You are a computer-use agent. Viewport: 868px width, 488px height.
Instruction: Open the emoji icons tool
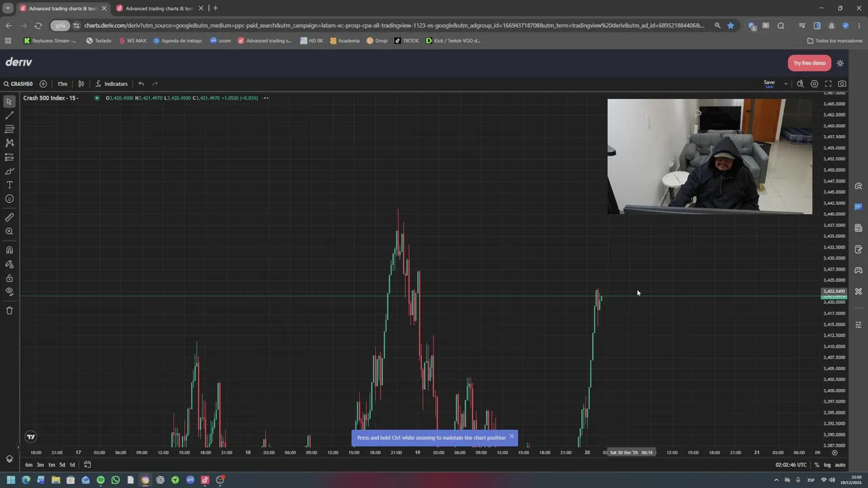(9, 199)
